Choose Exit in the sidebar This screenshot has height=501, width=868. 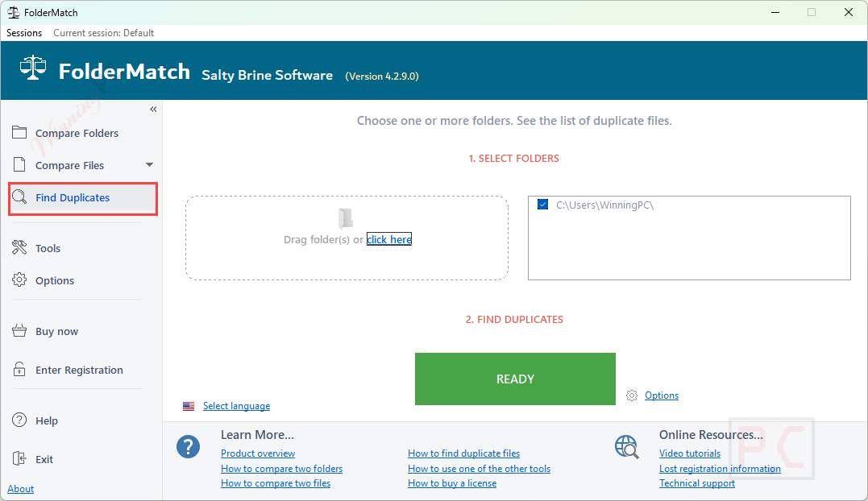[x=44, y=459]
